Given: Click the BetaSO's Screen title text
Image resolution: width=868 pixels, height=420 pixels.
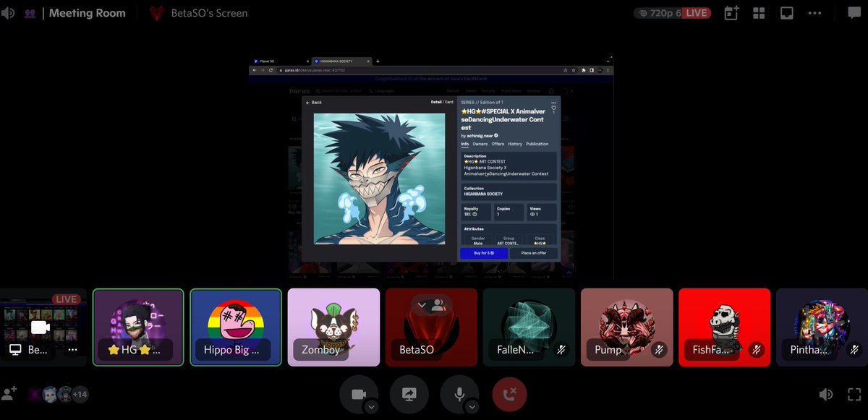Looking at the screenshot, I should (x=209, y=13).
